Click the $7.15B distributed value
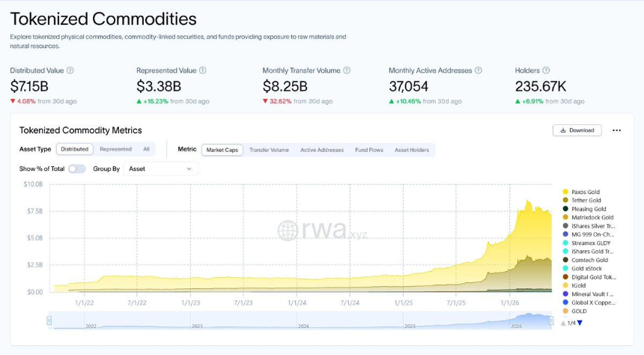Viewport: 644px width, 355px height. click(x=29, y=86)
